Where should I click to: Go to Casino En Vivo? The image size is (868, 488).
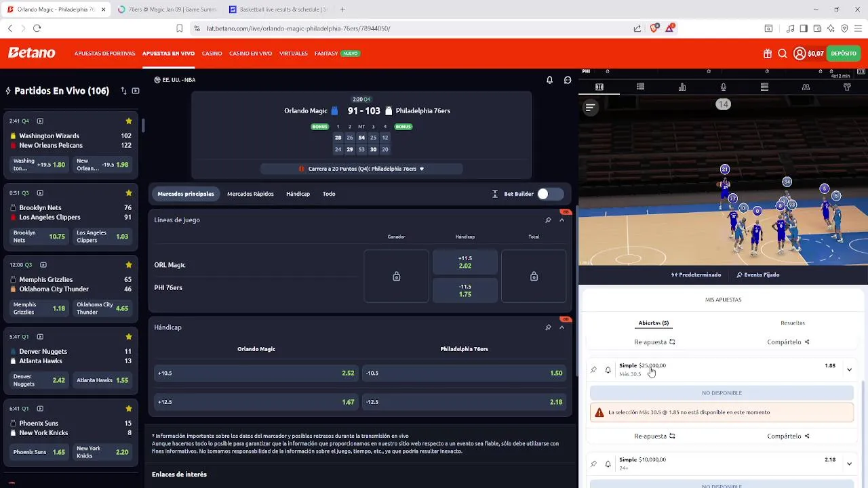pyautogui.click(x=250, y=54)
